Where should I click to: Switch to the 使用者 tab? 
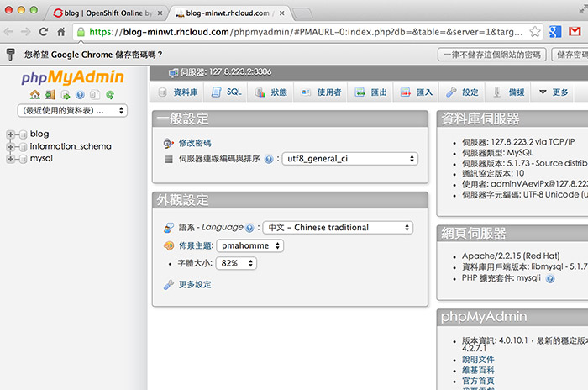[x=322, y=92]
